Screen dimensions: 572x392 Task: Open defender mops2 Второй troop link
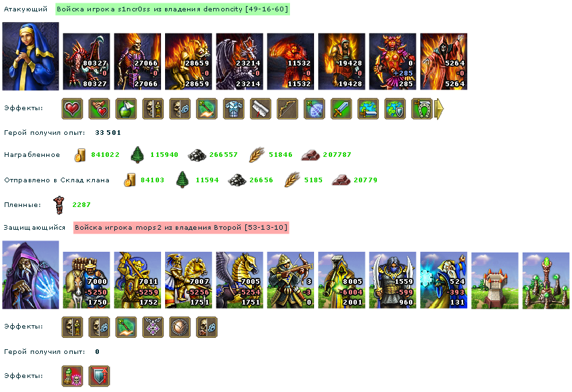pos(181,228)
